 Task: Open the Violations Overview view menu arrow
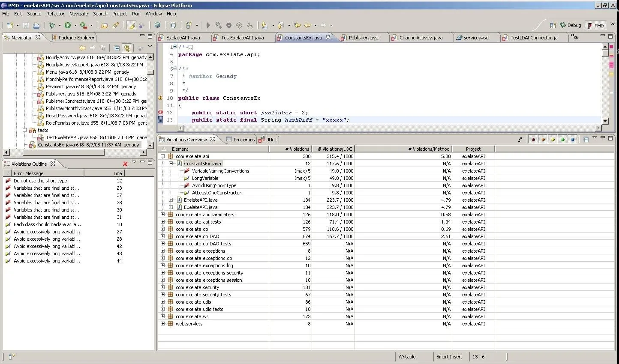(x=594, y=138)
